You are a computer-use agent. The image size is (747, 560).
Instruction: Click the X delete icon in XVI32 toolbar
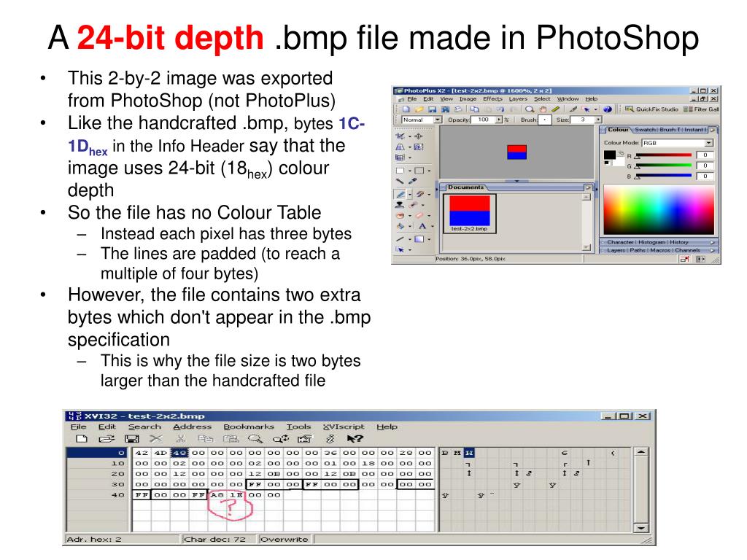[x=155, y=438]
